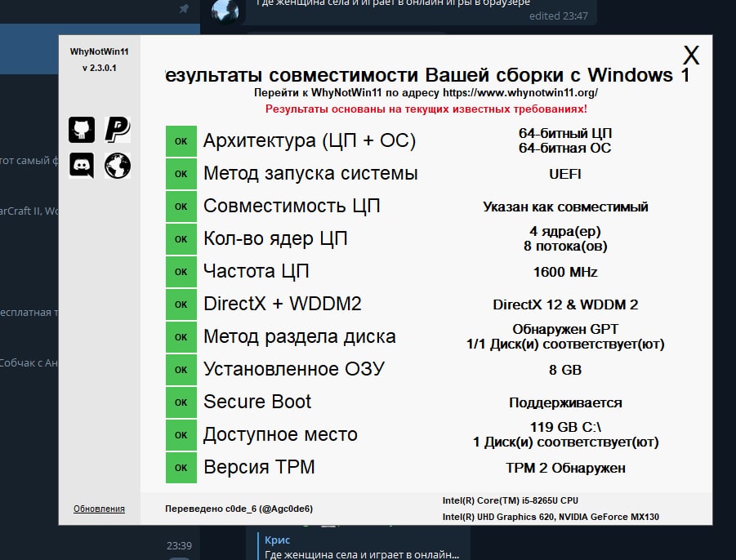Select the DirectX + WDDM2 label

pos(282,304)
